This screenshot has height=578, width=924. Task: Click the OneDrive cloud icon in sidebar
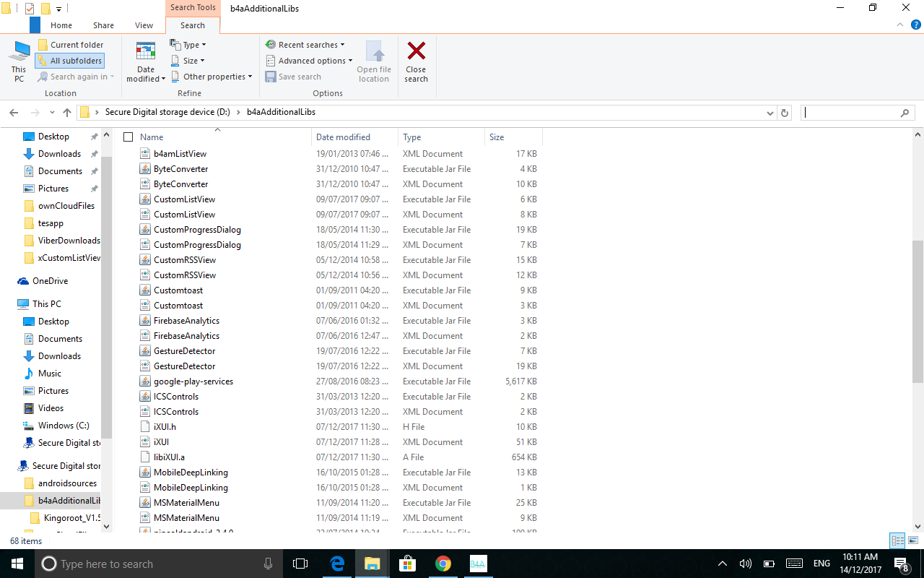pos(23,281)
